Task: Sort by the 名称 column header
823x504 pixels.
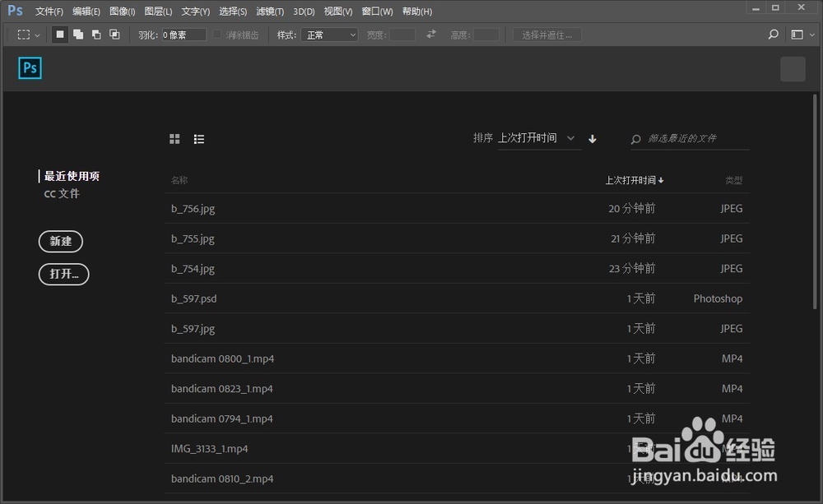Action: (x=179, y=180)
